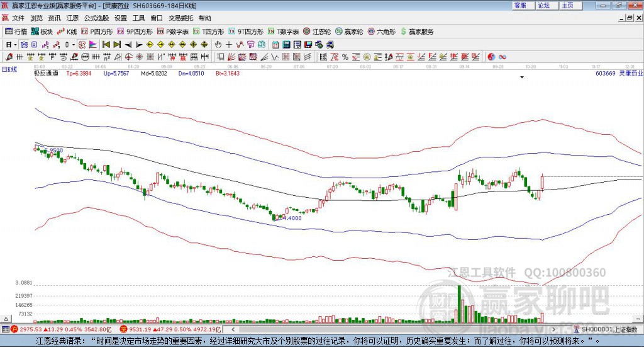The image size is (644, 347).
Task: Click the small black dropdown triangle above chart
Action: (522, 77)
